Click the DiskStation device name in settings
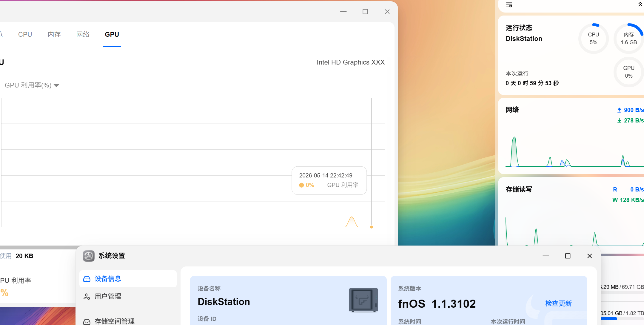Viewport: 644px width, 325px height. 224,302
